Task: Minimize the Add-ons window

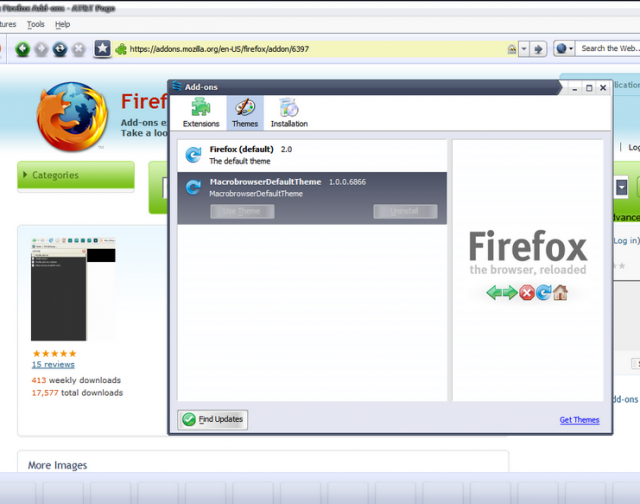Action: (x=575, y=88)
